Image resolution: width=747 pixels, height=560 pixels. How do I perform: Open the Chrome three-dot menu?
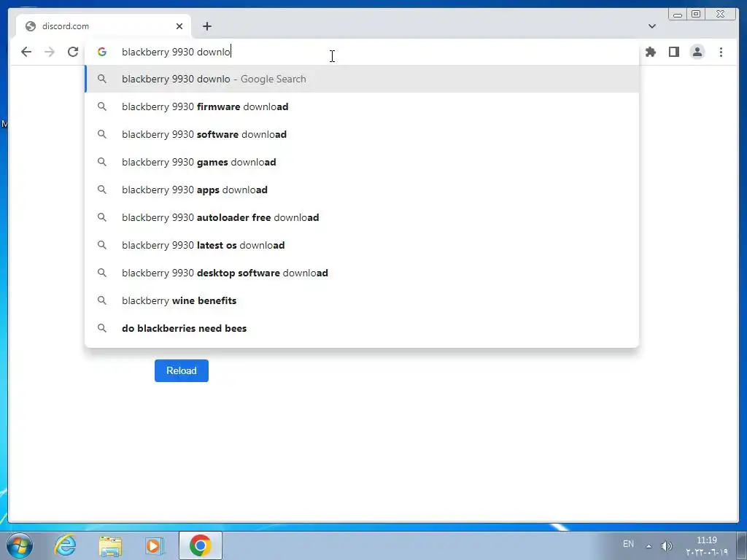point(721,52)
